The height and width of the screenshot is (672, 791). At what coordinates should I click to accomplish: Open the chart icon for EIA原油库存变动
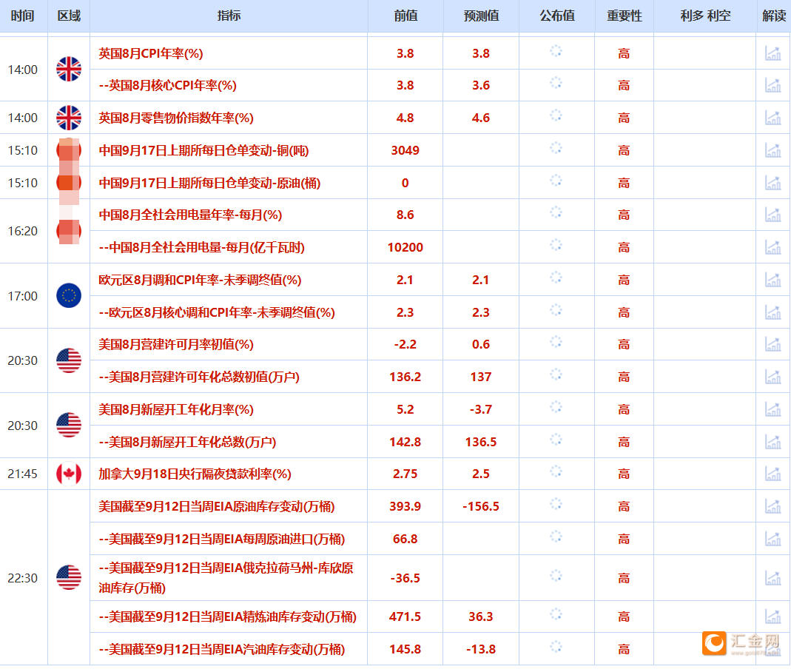pyautogui.click(x=773, y=506)
